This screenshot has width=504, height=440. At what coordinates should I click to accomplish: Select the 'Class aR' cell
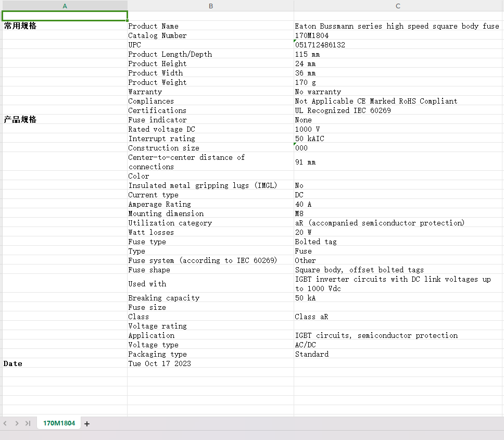398,317
